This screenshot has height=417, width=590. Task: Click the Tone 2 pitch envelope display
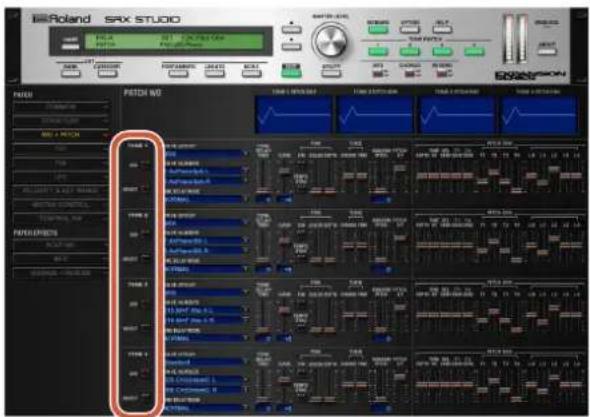coord(375,114)
